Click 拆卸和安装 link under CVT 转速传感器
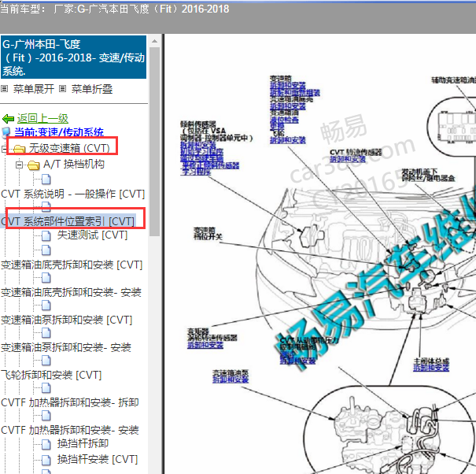This screenshot has height=474, width=476. (348, 159)
